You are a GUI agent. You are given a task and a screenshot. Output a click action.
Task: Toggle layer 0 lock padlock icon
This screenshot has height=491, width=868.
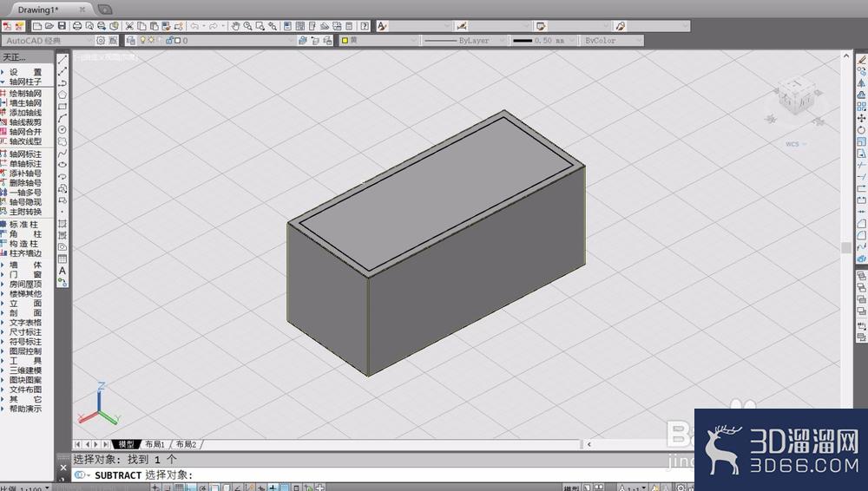point(169,41)
